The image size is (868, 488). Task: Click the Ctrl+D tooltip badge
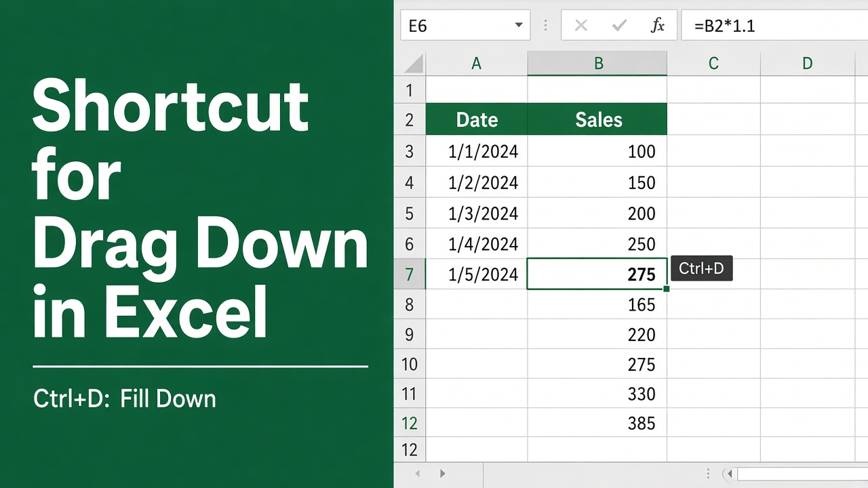701,268
